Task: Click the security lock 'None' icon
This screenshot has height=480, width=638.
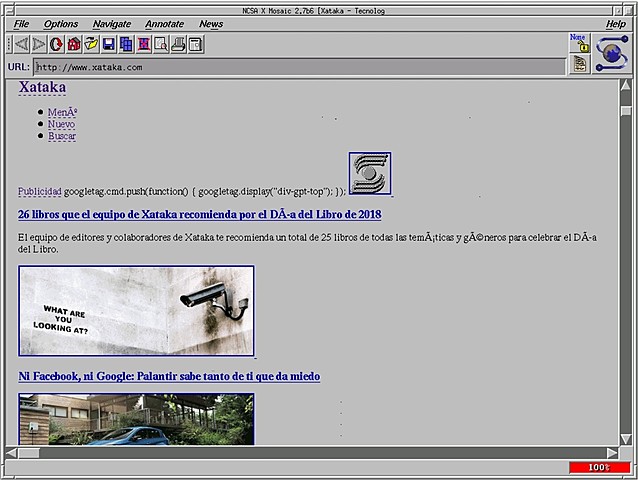Action: pyautogui.click(x=579, y=43)
